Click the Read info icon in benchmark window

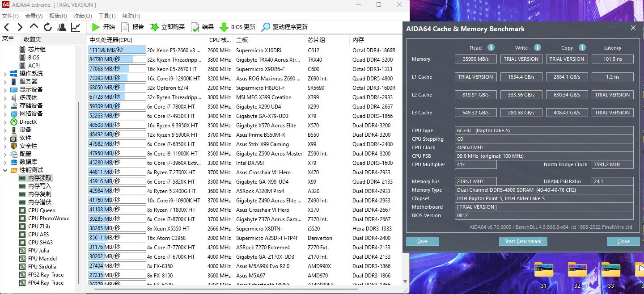pyautogui.click(x=491, y=47)
